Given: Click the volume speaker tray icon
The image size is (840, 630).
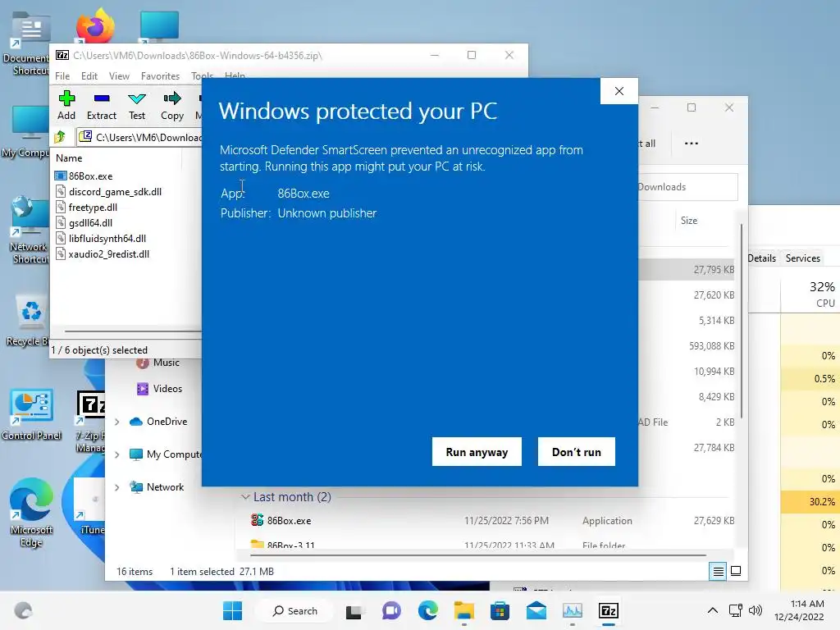Looking at the screenshot, I should 756,610.
